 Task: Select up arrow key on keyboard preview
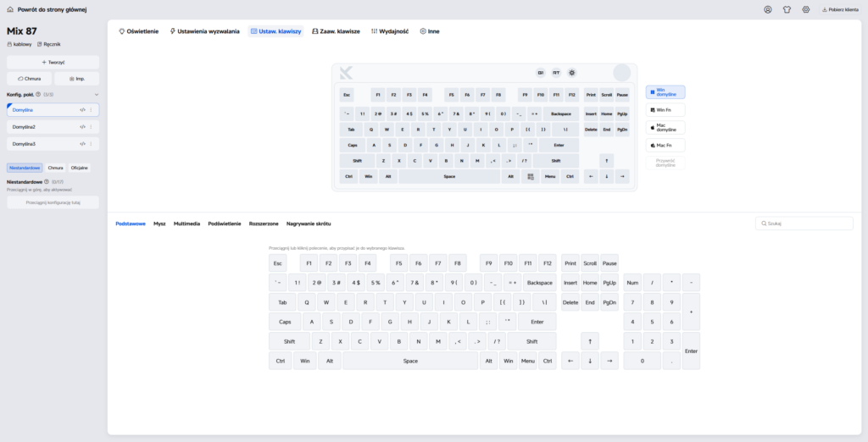pyautogui.click(x=606, y=161)
